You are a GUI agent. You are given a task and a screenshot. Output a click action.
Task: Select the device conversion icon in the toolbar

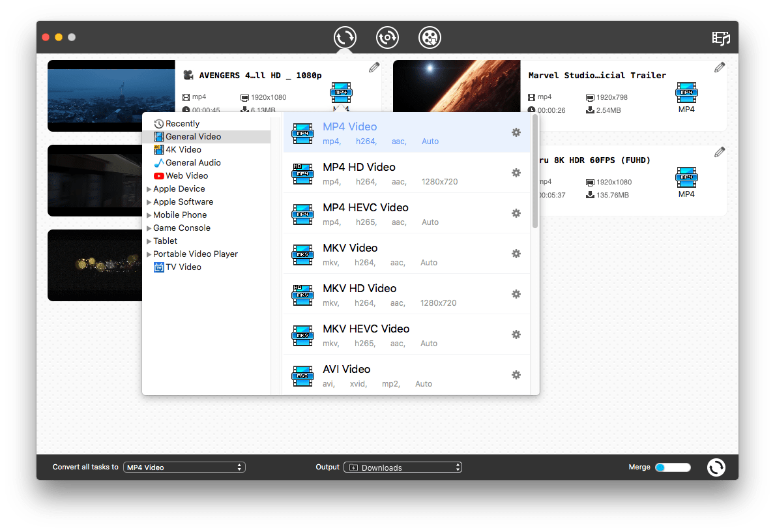point(387,37)
